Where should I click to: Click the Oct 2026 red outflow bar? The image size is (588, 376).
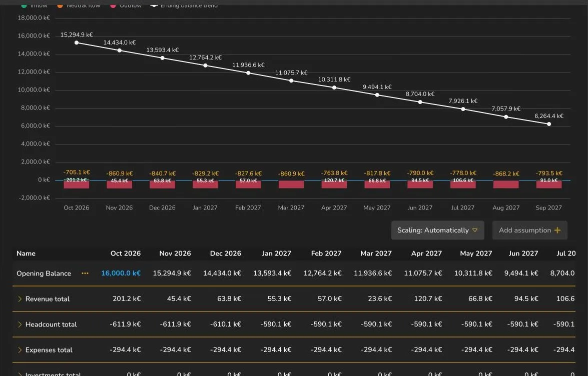77,185
